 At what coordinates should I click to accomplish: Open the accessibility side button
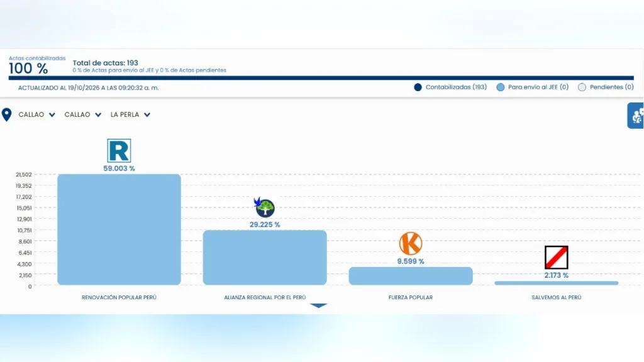tap(636, 116)
